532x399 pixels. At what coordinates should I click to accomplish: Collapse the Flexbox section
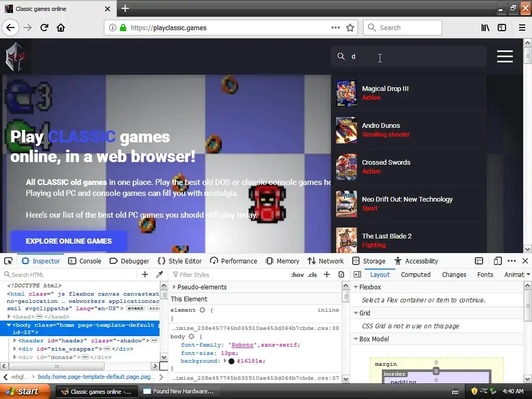click(356, 287)
